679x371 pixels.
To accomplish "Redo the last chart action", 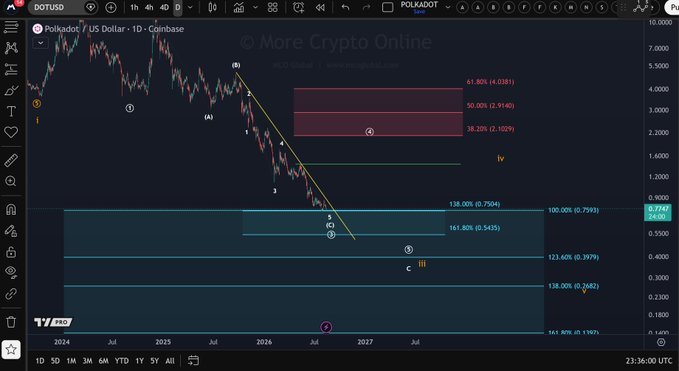I will pyautogui.click(x=366, y=7).
